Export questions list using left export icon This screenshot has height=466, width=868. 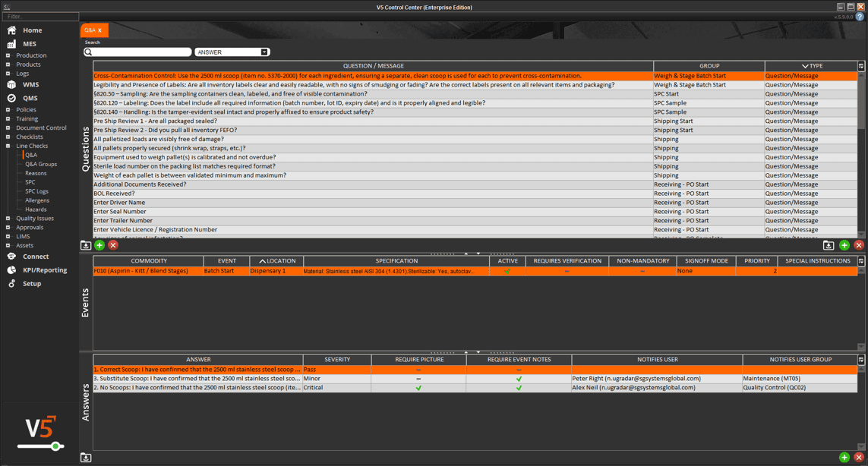tap(86, 245)
